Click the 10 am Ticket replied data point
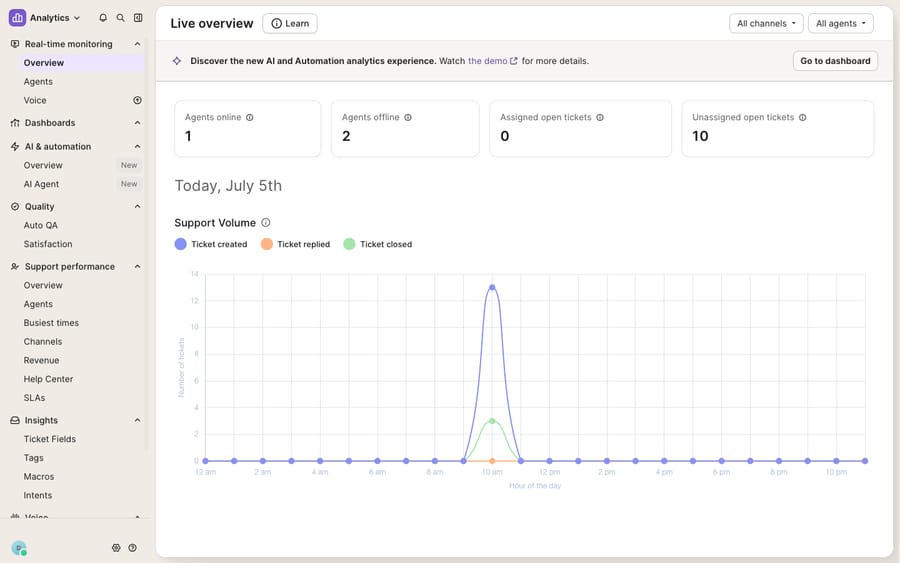The width and height of the screenshot is (900, 563). click(492, 461)
